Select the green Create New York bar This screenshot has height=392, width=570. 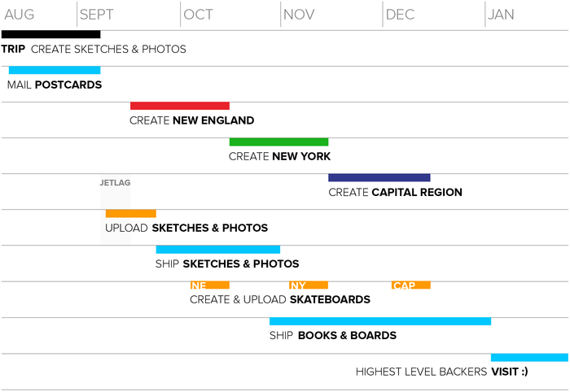pos(278,142)
